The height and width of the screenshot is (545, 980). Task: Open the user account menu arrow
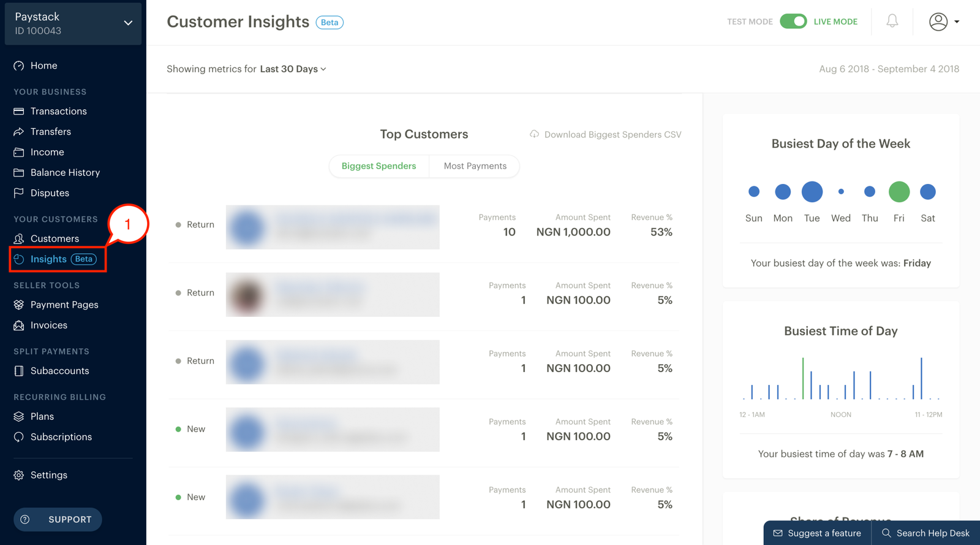[x=957, y=22]
